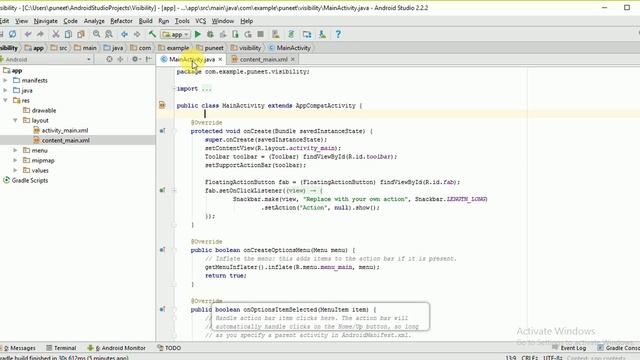
Task: Click the Sync/Refresh toolbar icon
Action: point(13,34)
